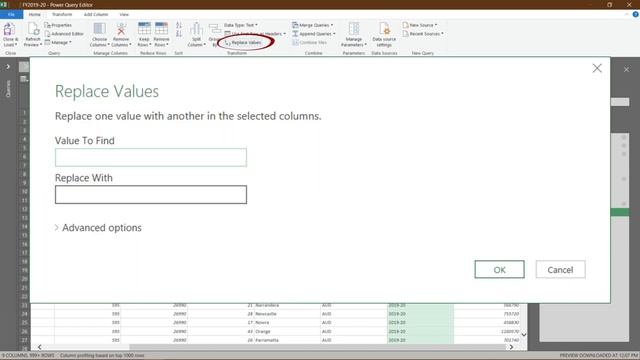Sort the column ascending
The image size is (640, 360).
179,25
